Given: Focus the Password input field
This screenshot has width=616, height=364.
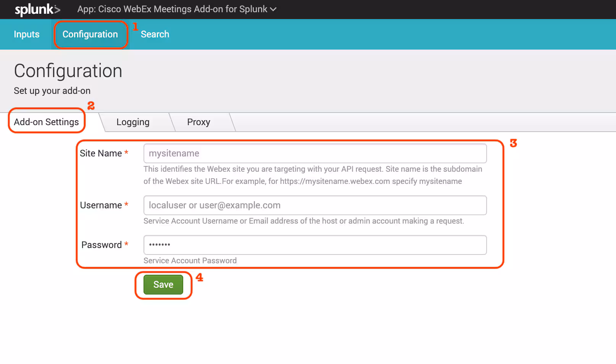Looking at the screenshot, I should tap(315, 245).
